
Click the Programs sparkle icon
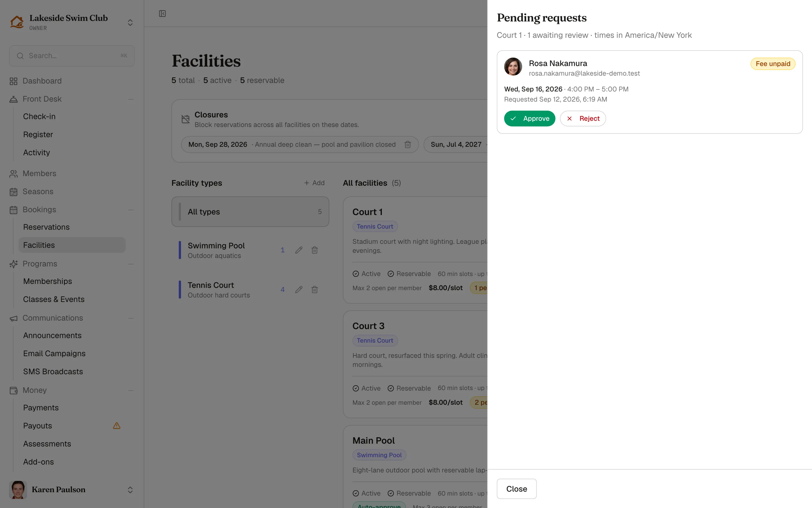click(x=14, y=264)
